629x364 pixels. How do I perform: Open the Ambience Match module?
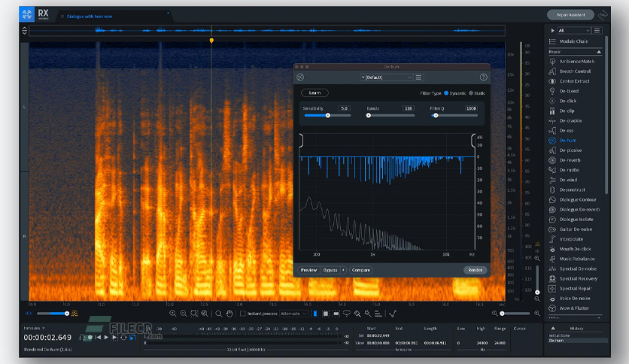[571, 62]
